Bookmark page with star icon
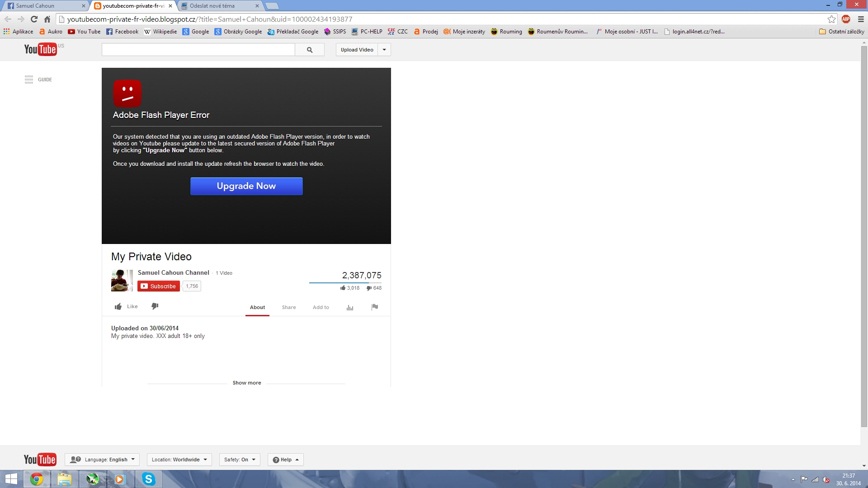 [x=831, y=19]
